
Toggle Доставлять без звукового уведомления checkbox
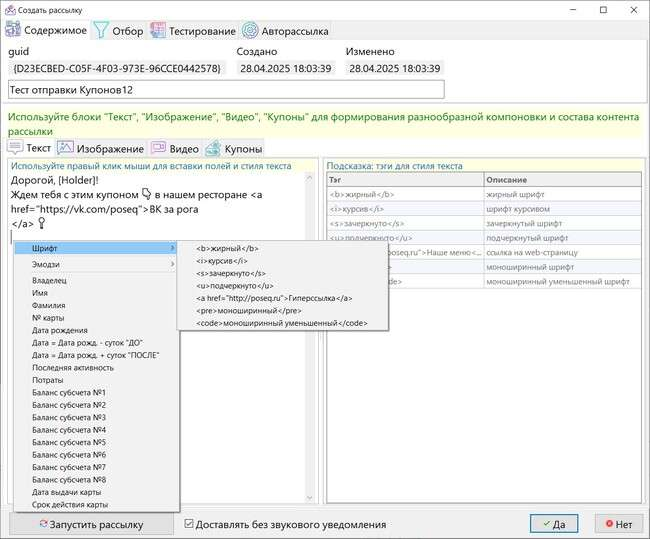pos(190,524)
